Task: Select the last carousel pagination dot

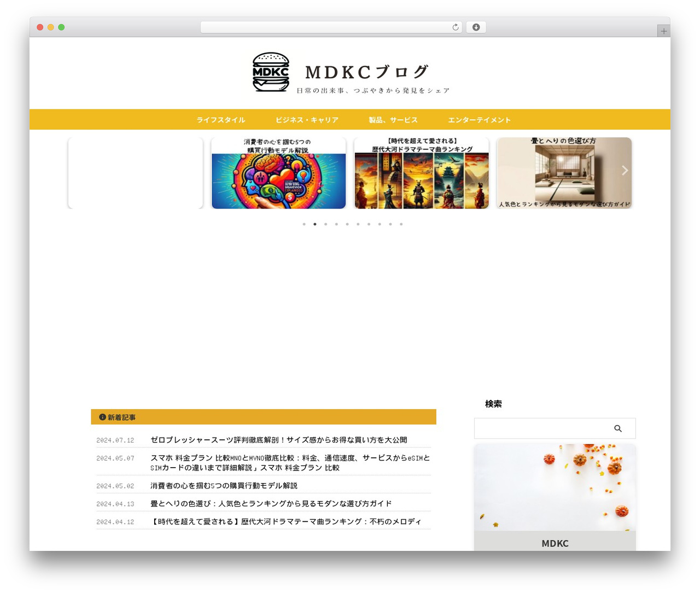Action: coord(401,224)
